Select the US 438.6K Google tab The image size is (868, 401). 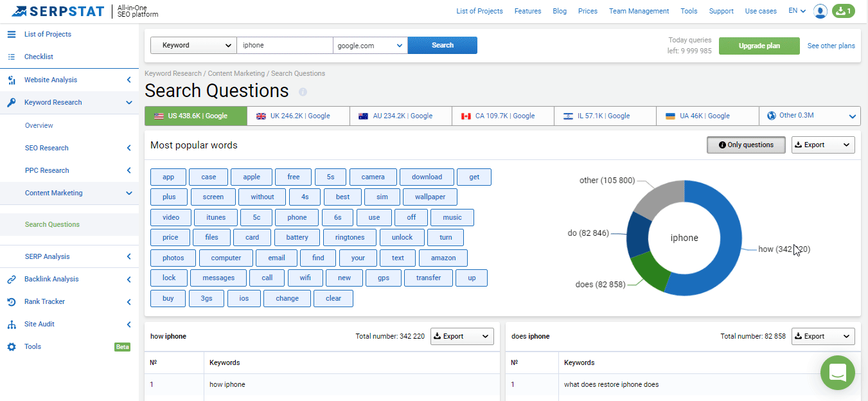(196, 116)
